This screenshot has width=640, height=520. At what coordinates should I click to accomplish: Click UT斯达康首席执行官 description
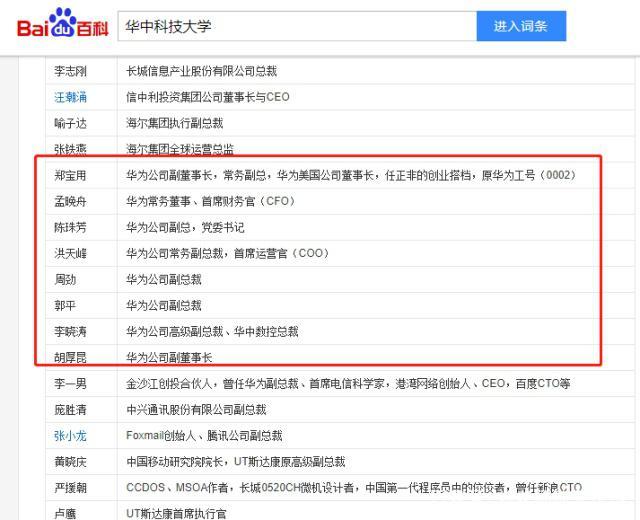[x=176, y=513]
